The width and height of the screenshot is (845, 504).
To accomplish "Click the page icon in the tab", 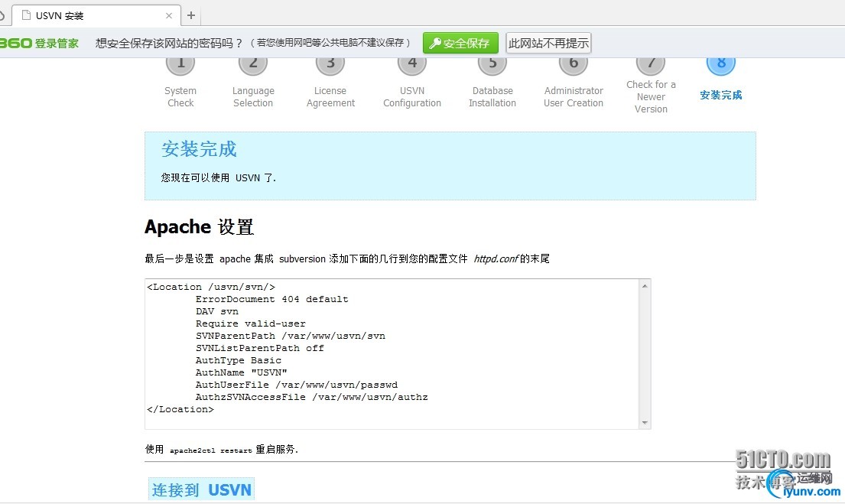I will pyautogui.click(x=26, y=15).
